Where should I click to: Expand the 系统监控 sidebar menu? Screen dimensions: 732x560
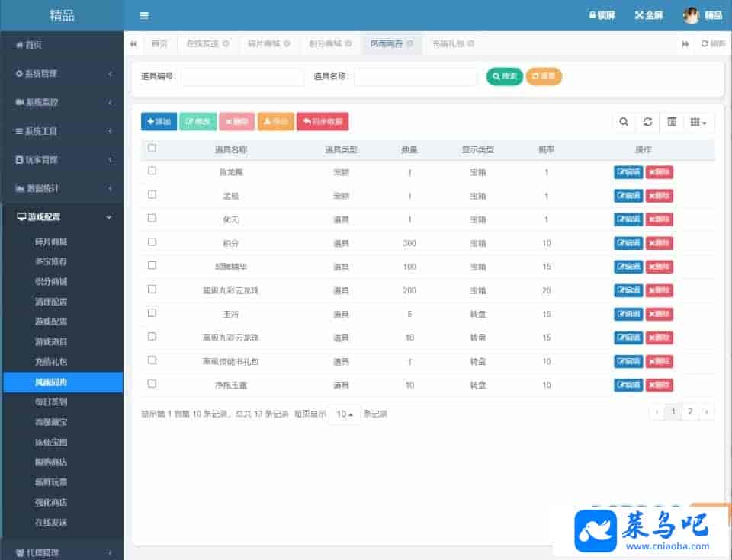[63, 102]
